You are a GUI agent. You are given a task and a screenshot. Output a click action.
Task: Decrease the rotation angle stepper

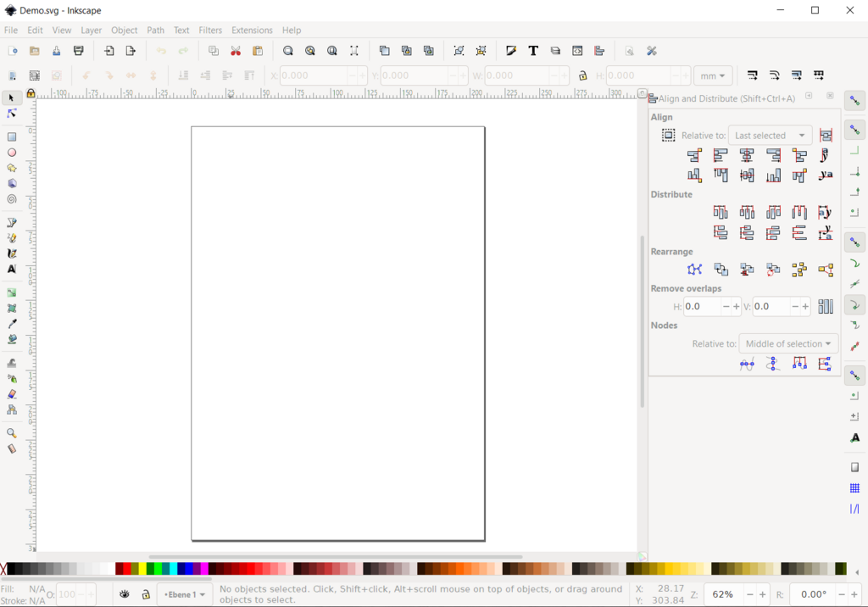841,594
